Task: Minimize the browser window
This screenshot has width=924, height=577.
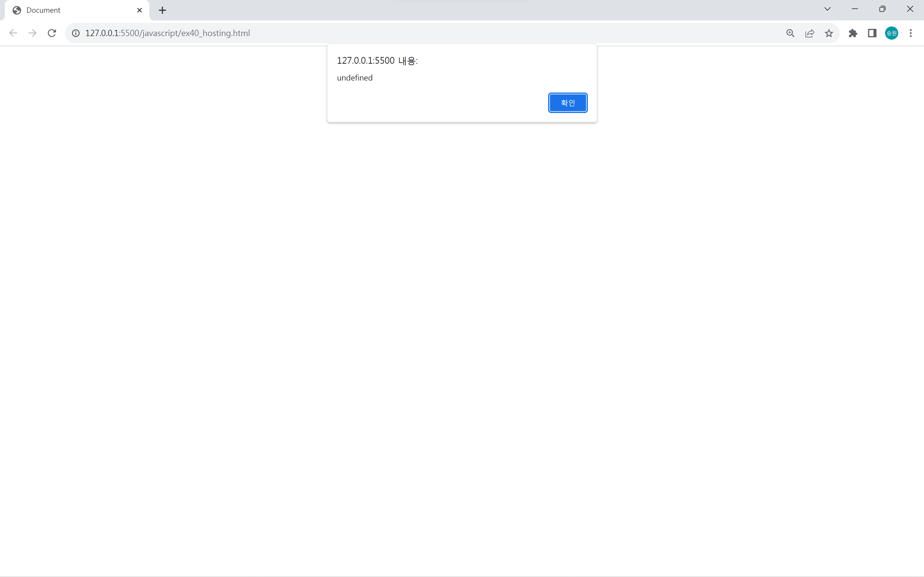Action: click(854, 9)
